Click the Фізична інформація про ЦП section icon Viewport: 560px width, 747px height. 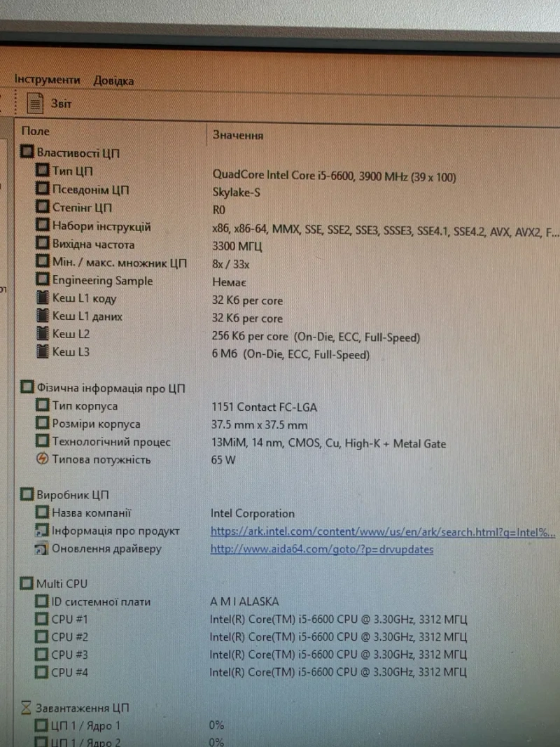pos(27,387)
